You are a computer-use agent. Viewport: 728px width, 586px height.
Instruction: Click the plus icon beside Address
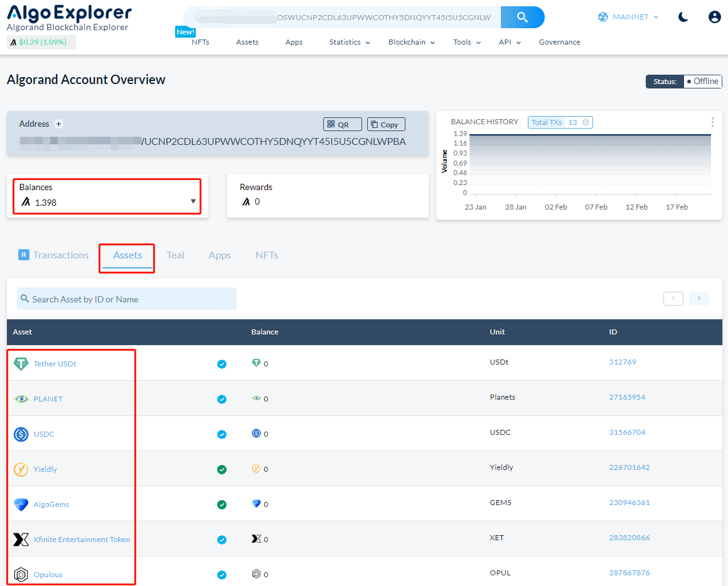[x=59, y=124]
